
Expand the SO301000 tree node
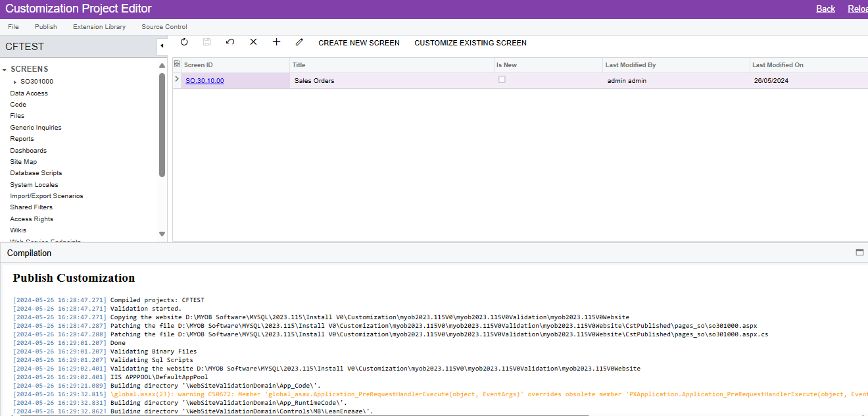[15, 82]
